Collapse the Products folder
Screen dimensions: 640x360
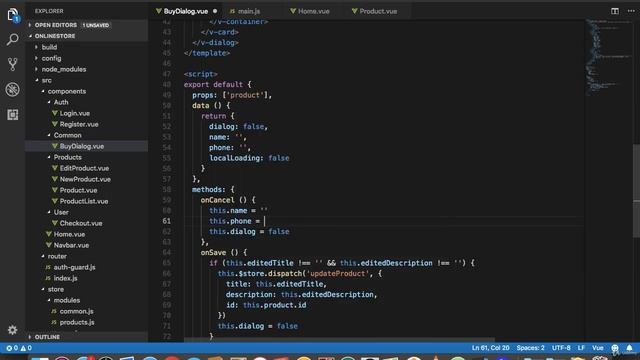(87, 157)
